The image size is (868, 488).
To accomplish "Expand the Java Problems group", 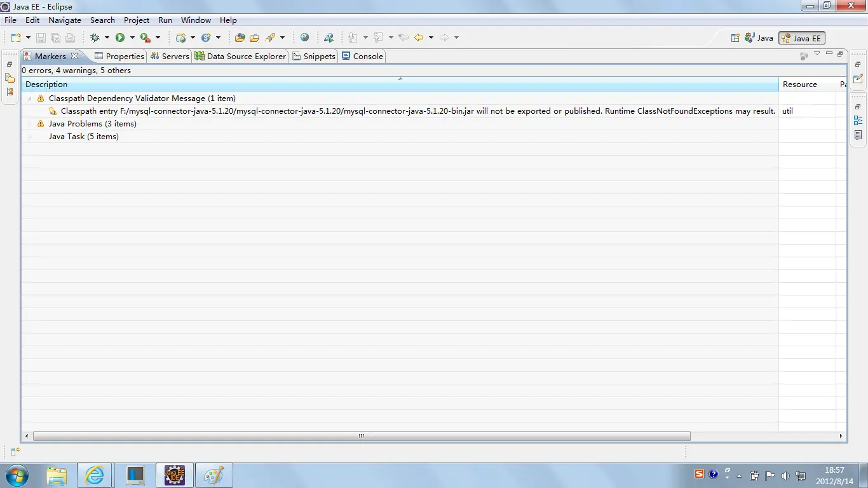I will pos(29,124).
